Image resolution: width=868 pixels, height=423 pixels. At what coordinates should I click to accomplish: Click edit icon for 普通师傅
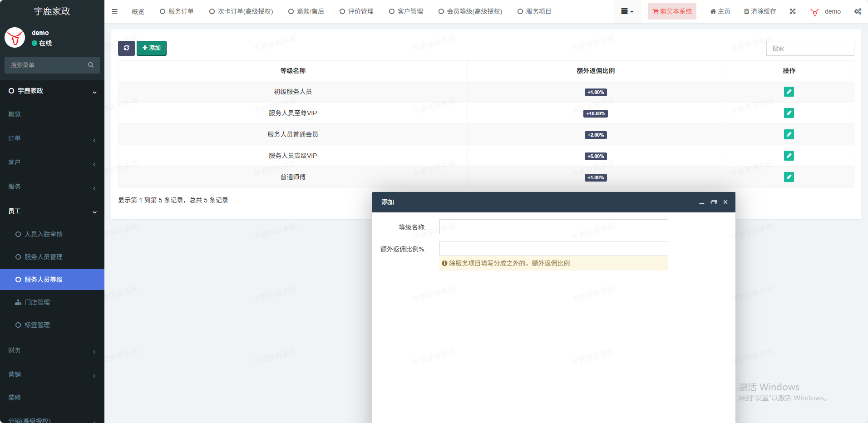click(789, 177)
